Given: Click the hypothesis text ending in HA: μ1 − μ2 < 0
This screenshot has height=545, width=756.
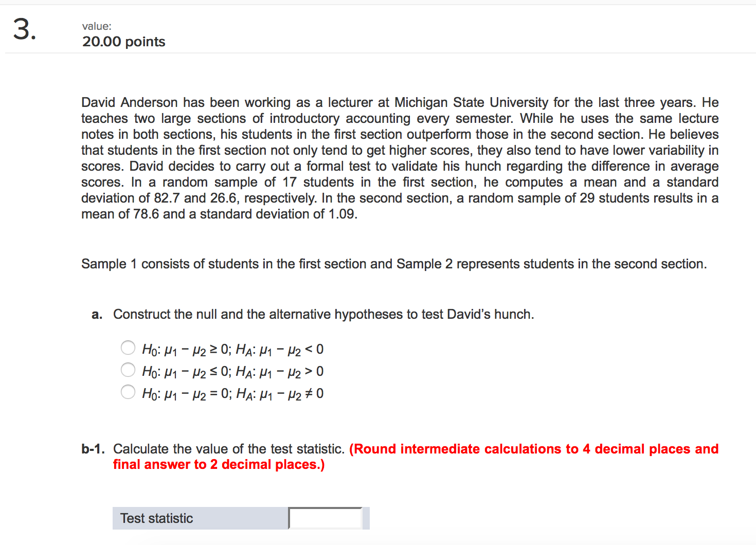Looking at the screenshot, I should [x=233, y=350].
